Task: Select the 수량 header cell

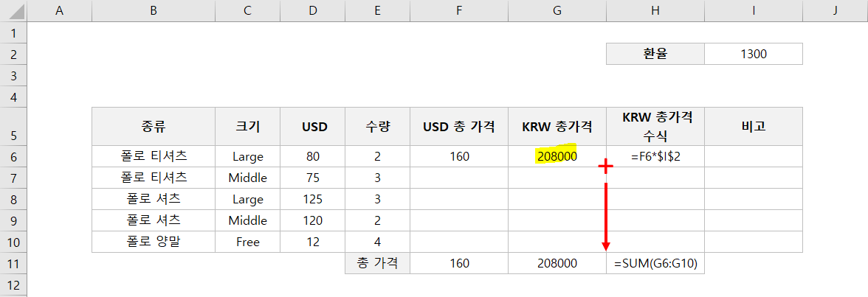Action: (x=377, y=126)
